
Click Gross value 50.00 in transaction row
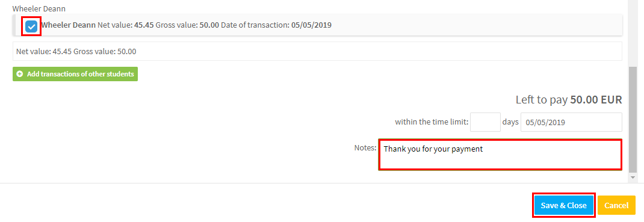pos(187,25)
